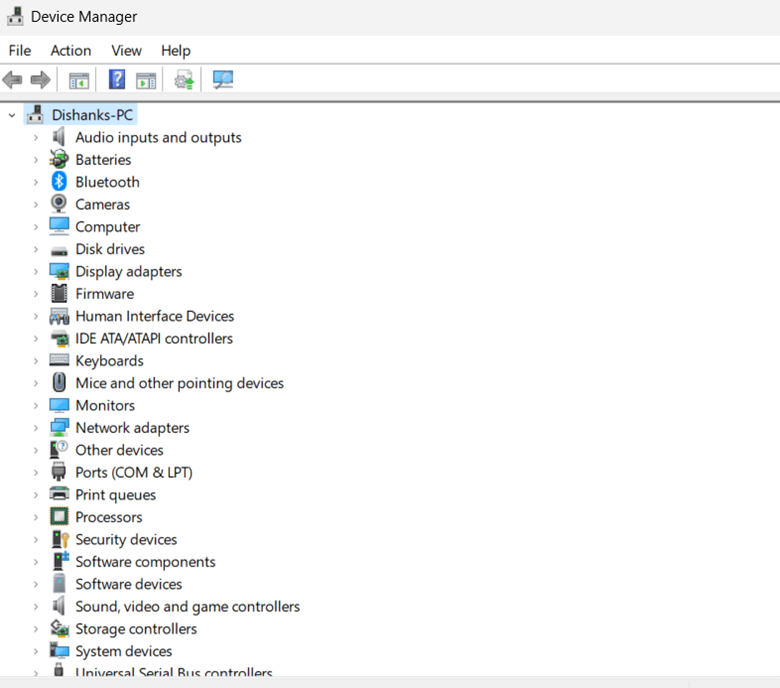Select the Ports (COM & LPT) label

(x=134, y=473)
